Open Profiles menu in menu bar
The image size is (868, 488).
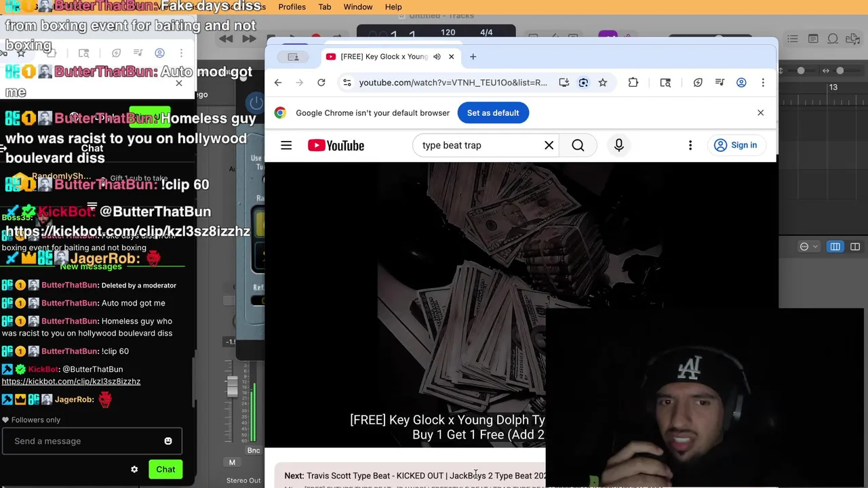pyautogui.click(x=292, y=7)
